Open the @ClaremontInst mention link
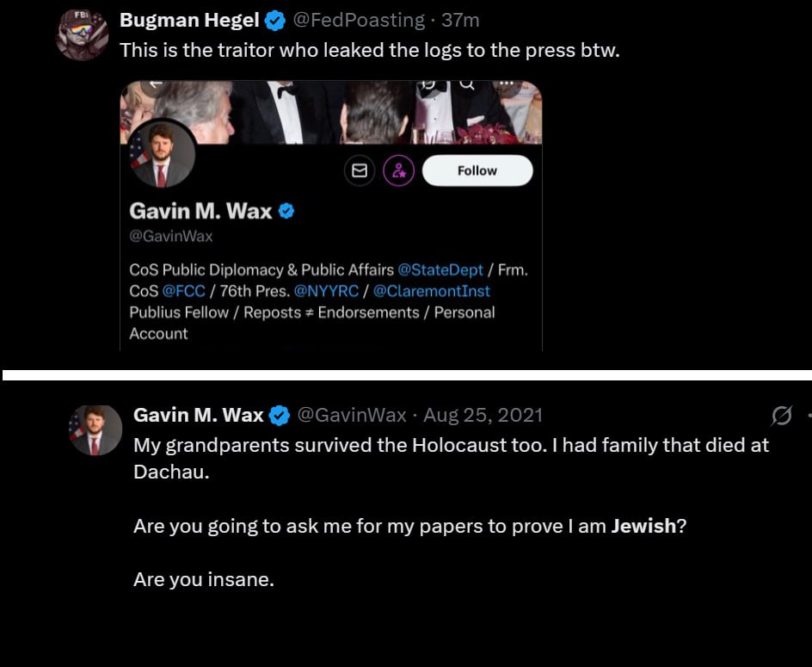 432,291
